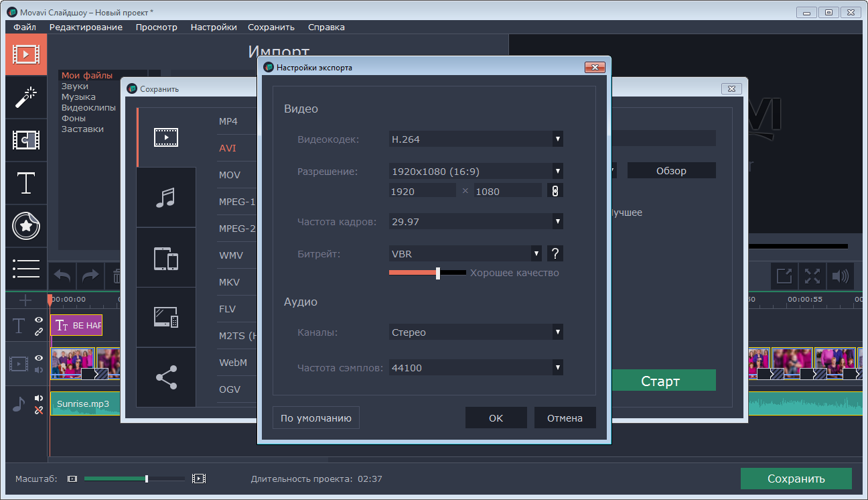This screenshot has width=868, height=500.
Task: Click the resolution width field 1920
Action: [422, 192]
